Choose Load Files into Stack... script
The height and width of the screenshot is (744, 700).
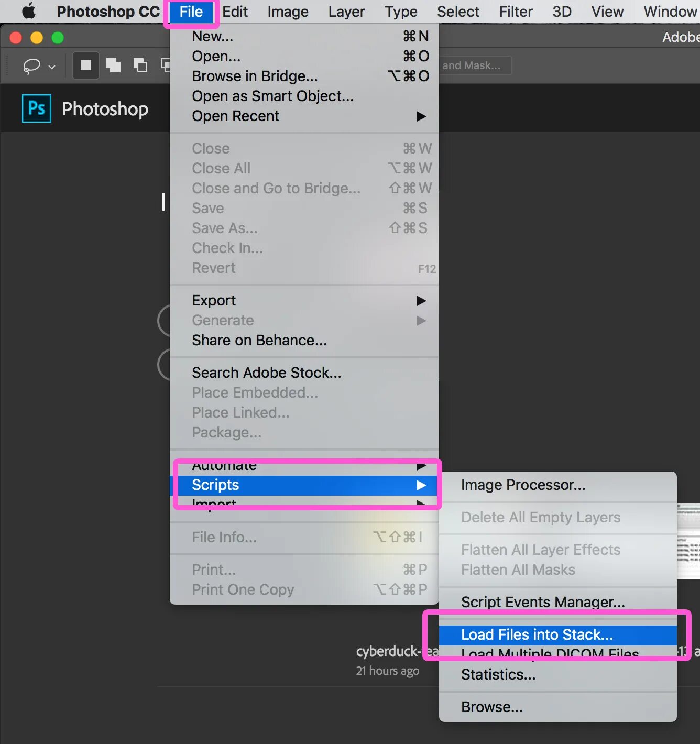pyautogui.click(x=558, y=635)
